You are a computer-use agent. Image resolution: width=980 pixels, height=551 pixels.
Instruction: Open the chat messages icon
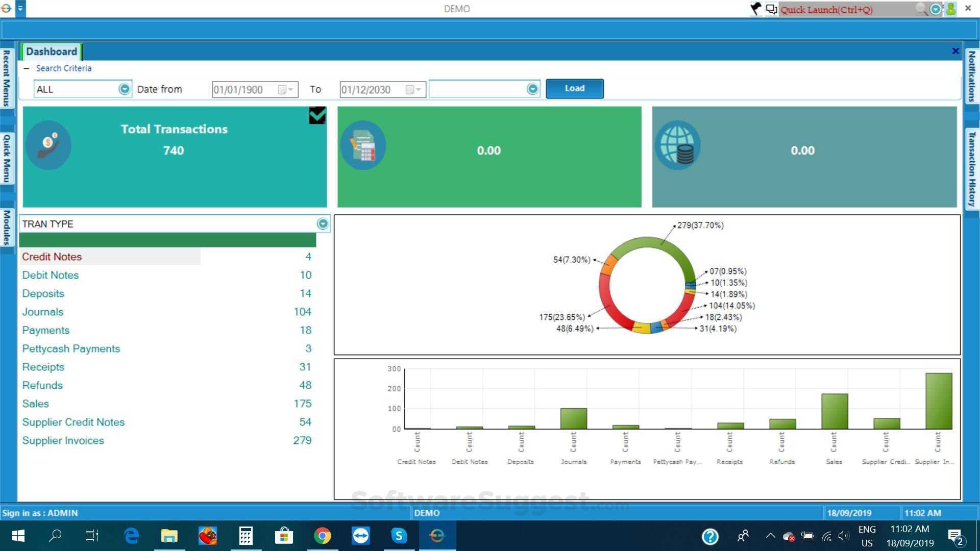pos(771,9)
